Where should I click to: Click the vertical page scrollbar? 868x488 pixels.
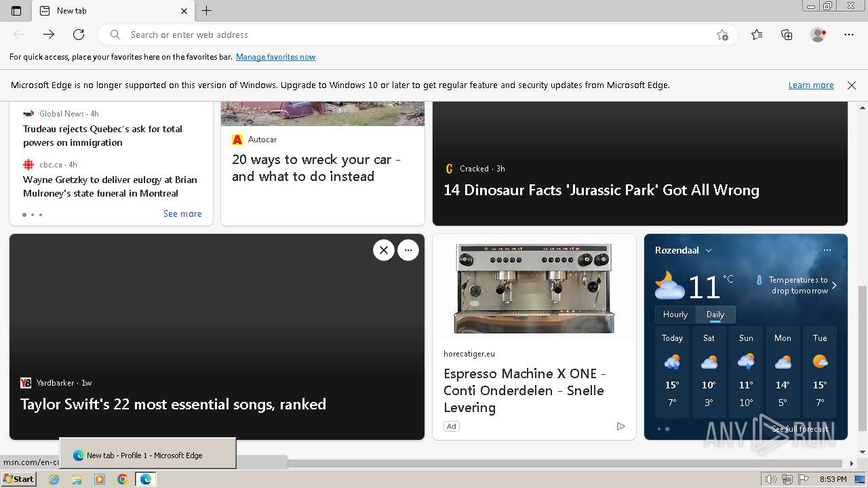(863, 358)
